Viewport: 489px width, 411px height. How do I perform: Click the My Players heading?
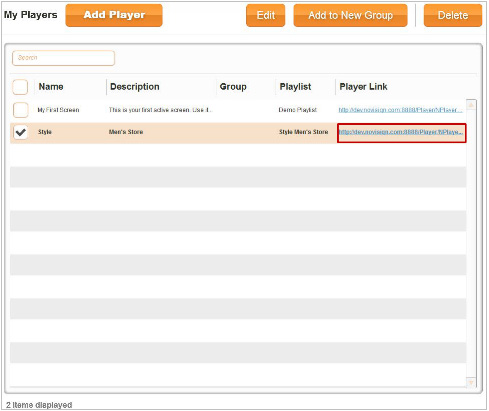pos(31,15)
